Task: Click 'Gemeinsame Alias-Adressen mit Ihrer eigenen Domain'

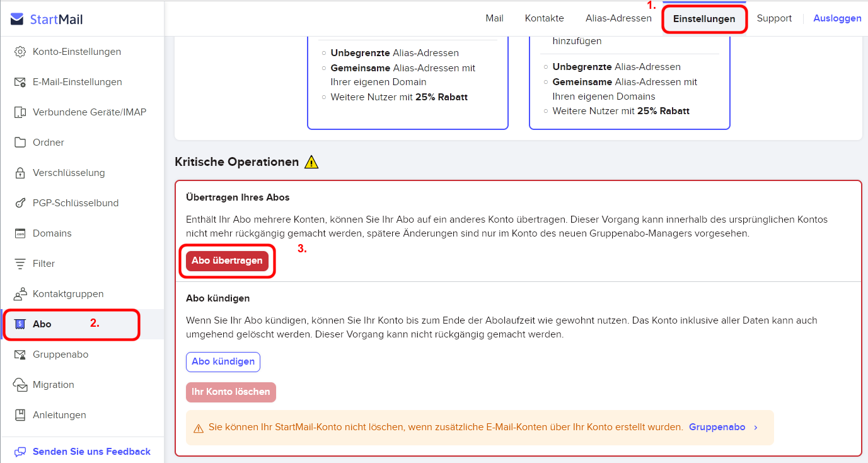Action: pos(403,75)
